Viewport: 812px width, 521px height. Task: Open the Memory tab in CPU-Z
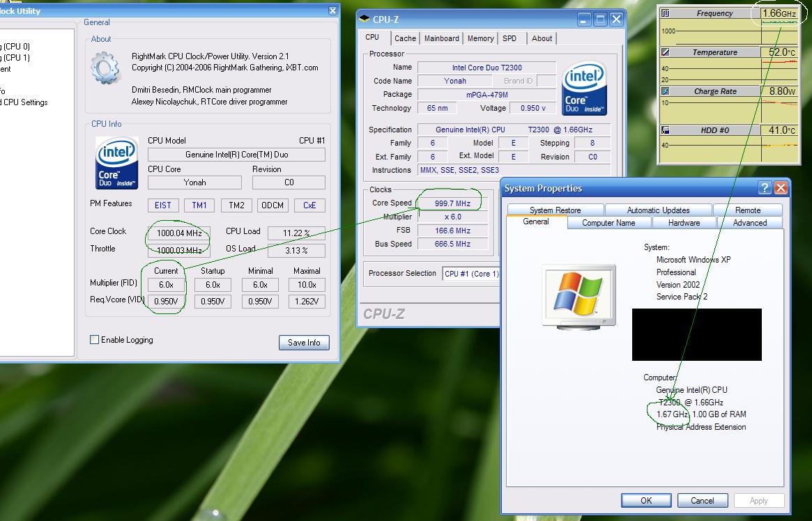[480, 38]
